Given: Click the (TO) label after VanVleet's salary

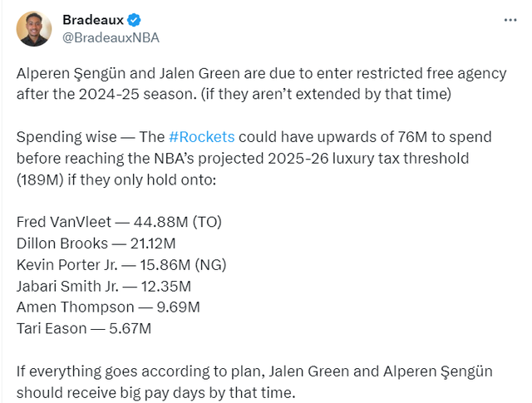Looking at the screenshot, I should tap(207, 222).
